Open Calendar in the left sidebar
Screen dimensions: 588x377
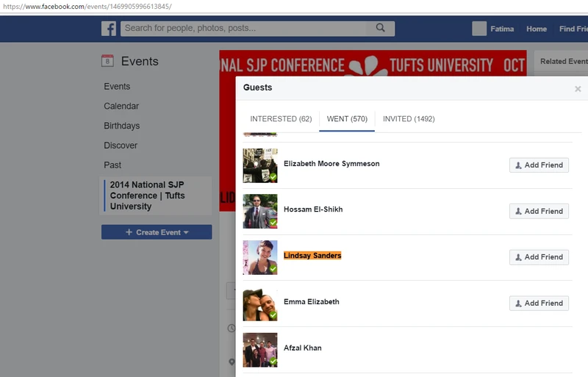click(x=121, y=106)
